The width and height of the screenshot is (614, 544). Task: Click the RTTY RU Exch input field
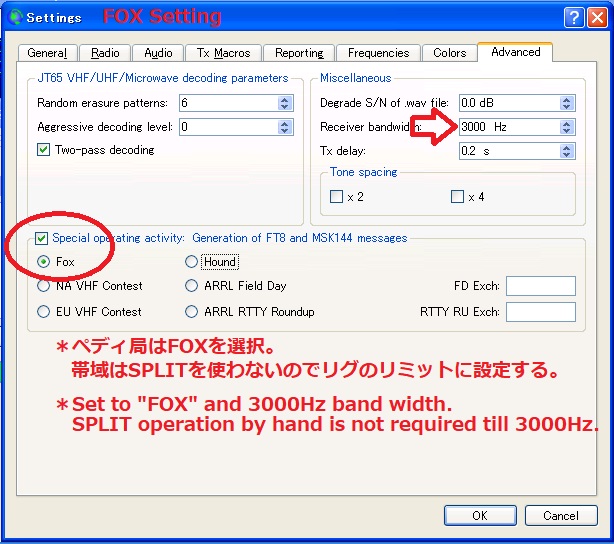pyautogui.click(x=541, y=312)
